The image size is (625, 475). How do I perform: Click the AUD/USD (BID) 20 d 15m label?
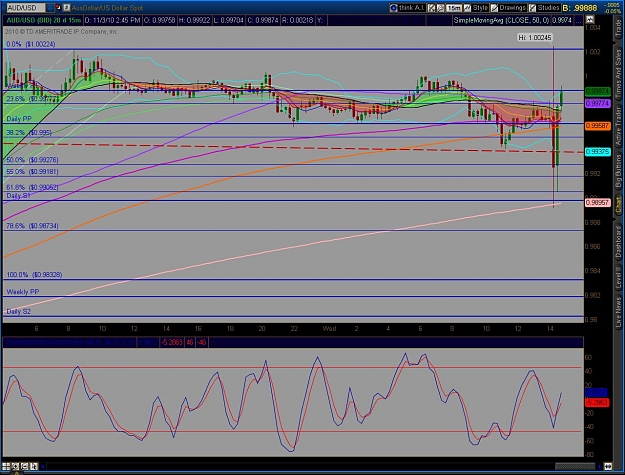click(x=44, y=20)
